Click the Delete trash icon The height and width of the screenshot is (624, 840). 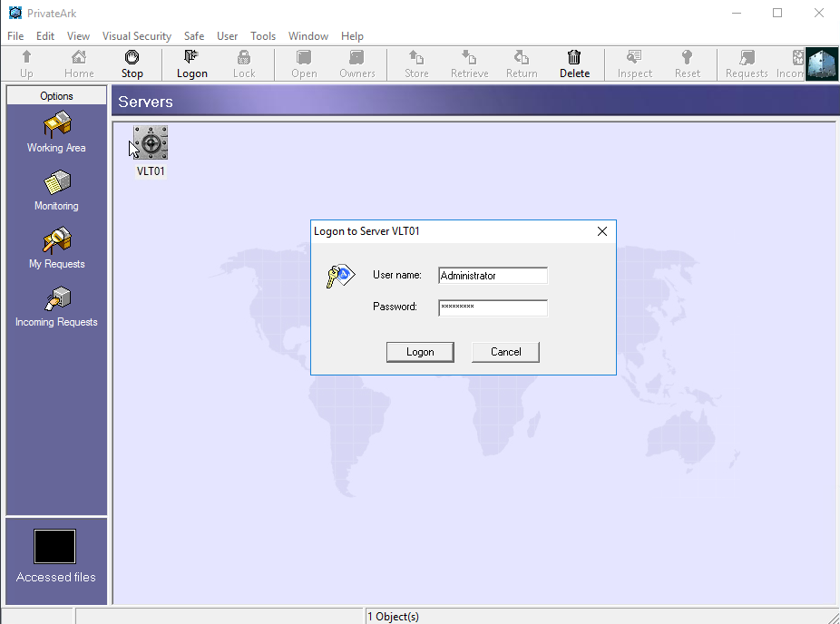click(574, 63)
